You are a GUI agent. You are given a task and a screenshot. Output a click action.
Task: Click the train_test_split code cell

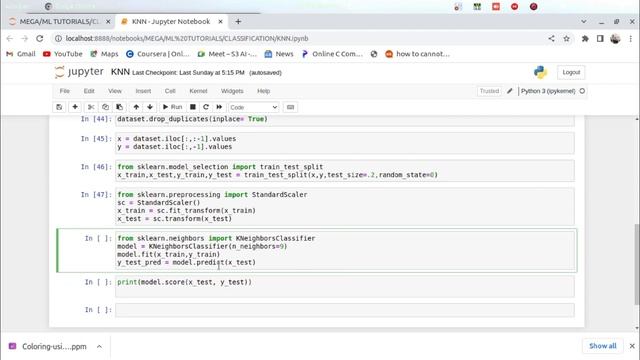point(344,171)
